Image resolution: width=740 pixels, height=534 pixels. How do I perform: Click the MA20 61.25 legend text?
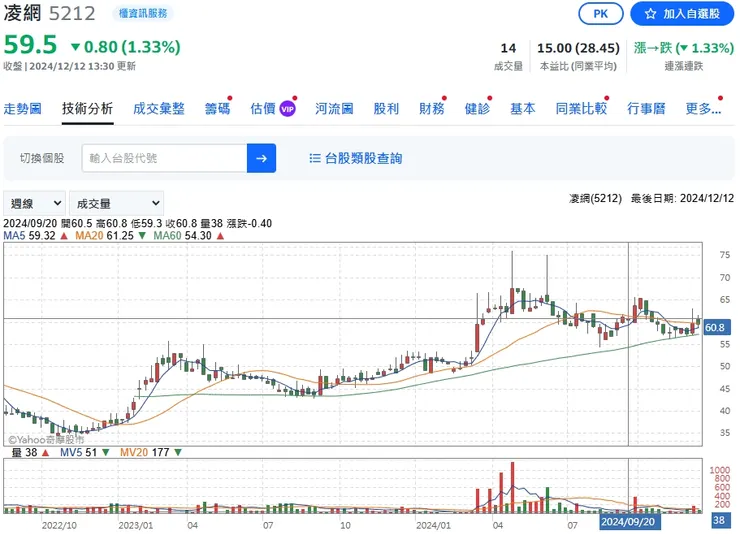pos(104,235)
